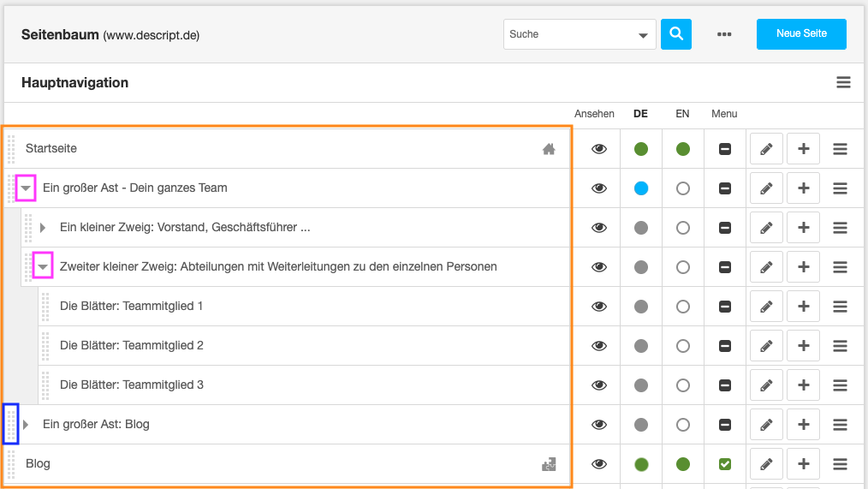868x489 pixels.
Task: View 'Ein großer Ast - Dein ganzes Team' via eye
Action: click(599, 188)
